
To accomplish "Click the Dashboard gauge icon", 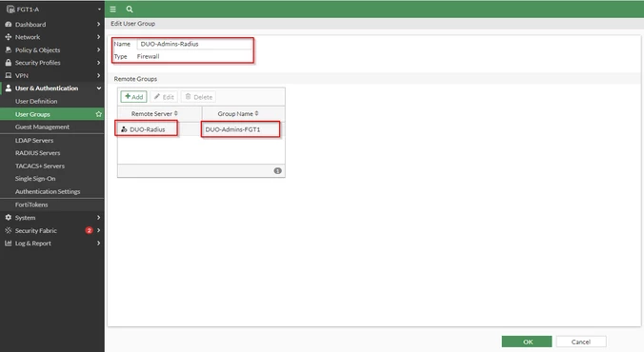I will click(8, 24).
